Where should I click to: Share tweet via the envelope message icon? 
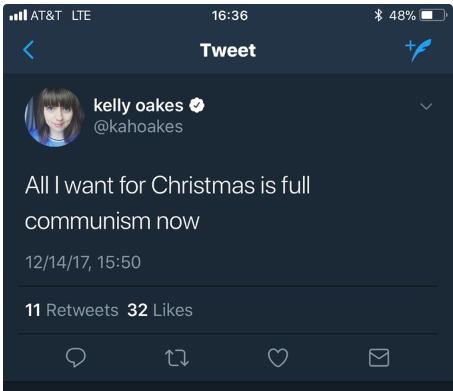379,358
